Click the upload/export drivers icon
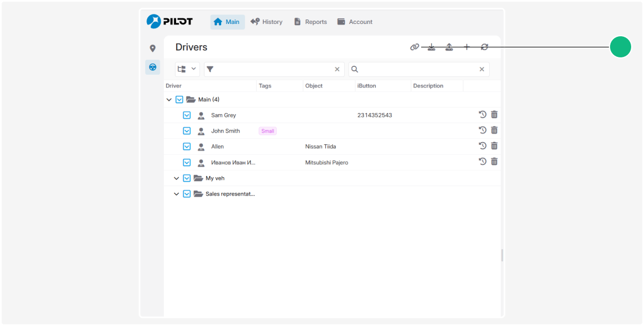 pos(449,47)
